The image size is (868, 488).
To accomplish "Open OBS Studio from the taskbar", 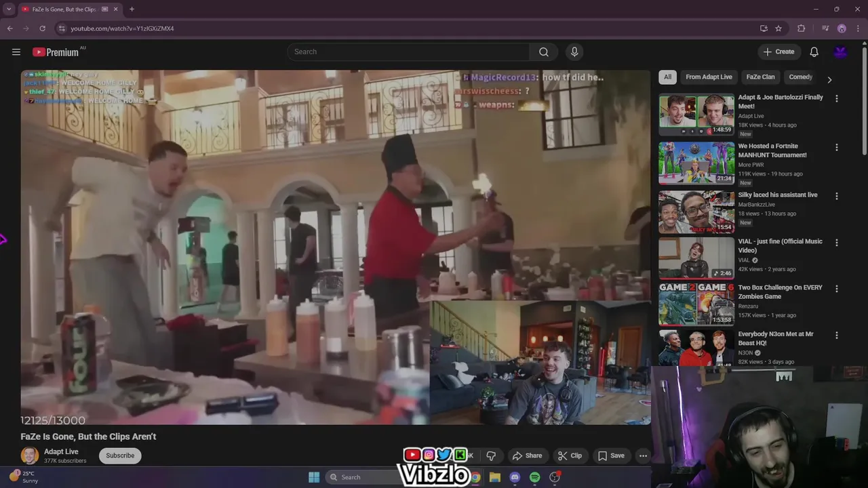I will (555, 477).
